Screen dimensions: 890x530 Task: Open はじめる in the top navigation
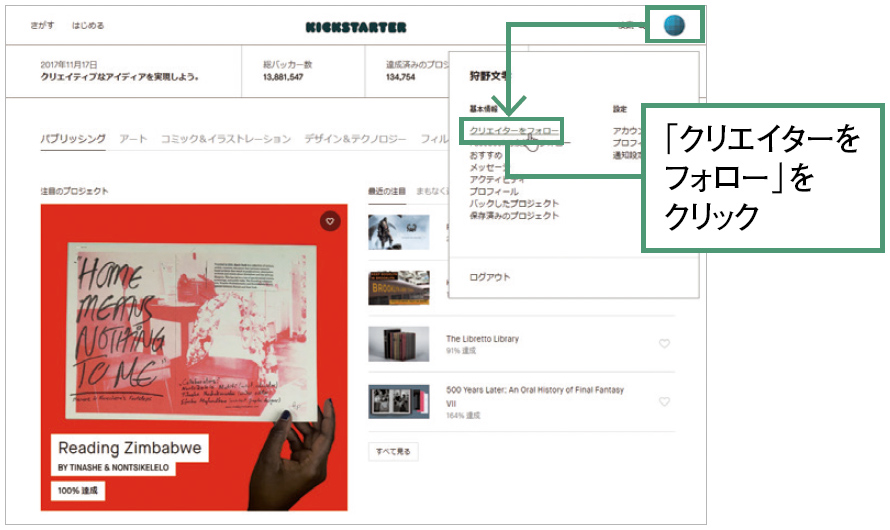(87, 26)
